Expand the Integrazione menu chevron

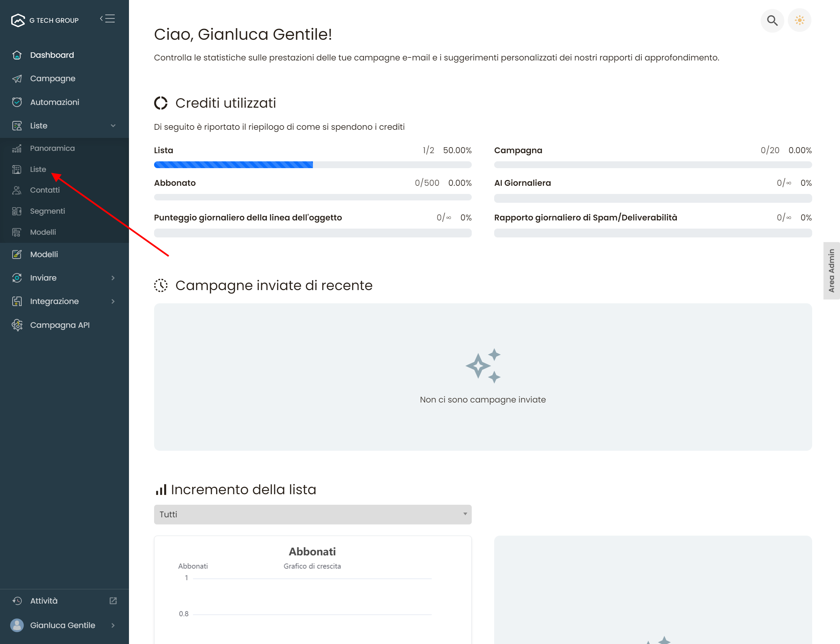[113, 301]
